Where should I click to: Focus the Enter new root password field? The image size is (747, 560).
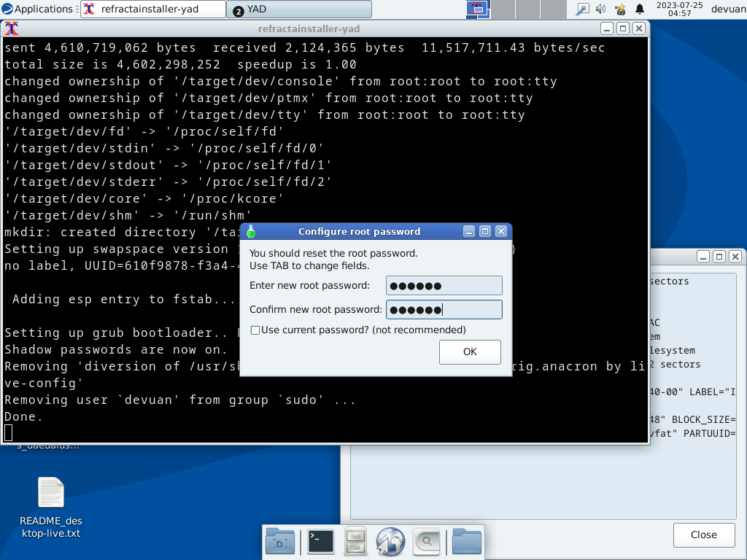[444, 286]
